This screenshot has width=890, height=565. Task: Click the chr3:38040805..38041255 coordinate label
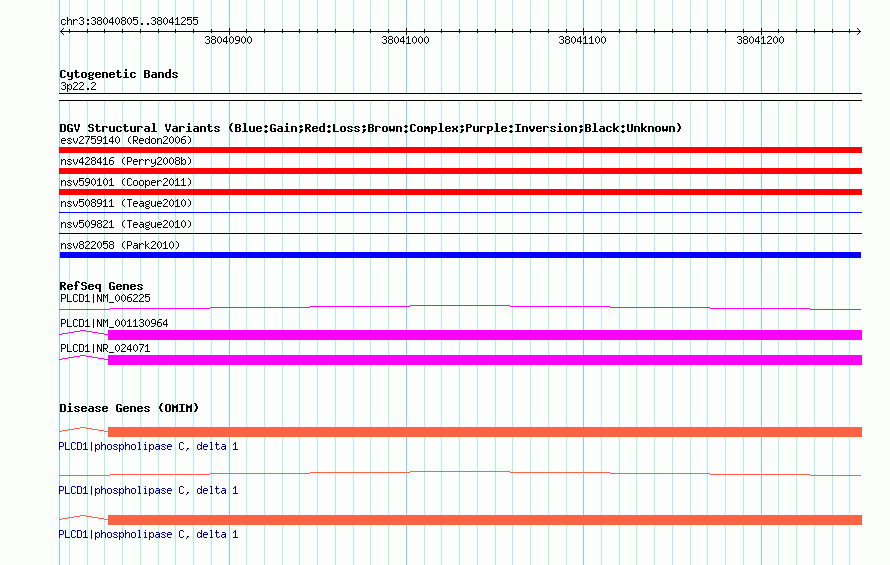pyautogui.click(x=129, y=21)
